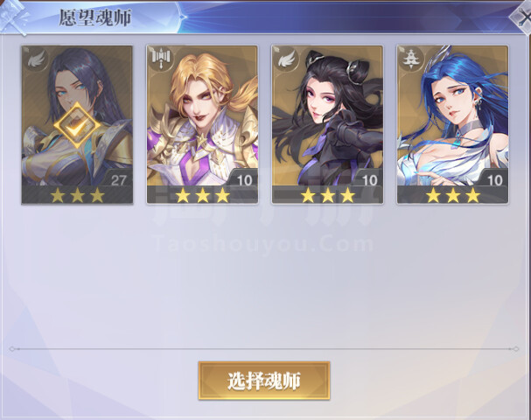Click three-star rating on black-haired card

click(x=328, y=195)
